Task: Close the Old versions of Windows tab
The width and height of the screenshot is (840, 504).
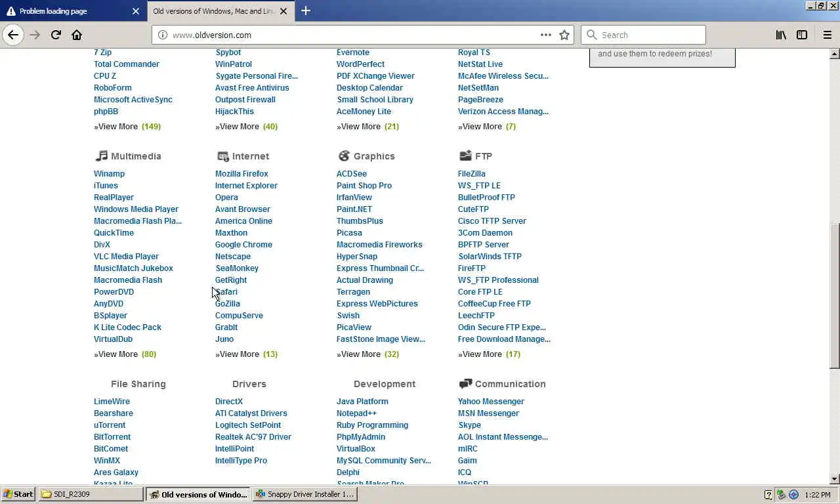Action: [x=284, y=11]
